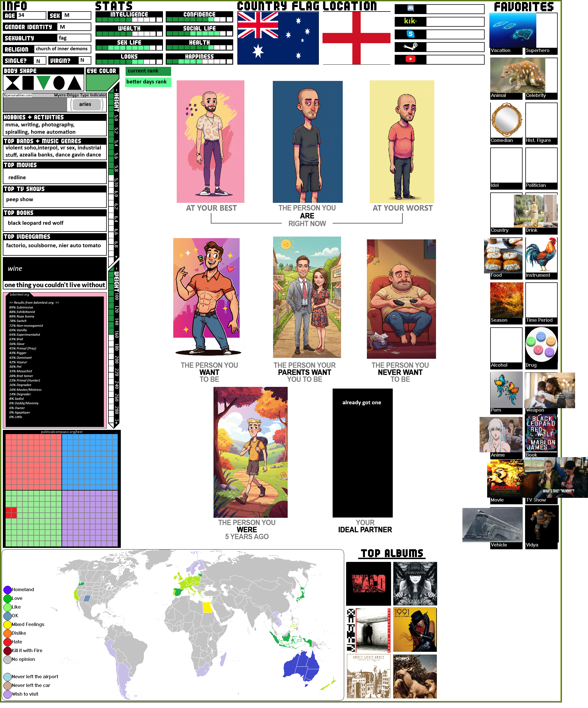Click the Skype icon

coord(410,34)
